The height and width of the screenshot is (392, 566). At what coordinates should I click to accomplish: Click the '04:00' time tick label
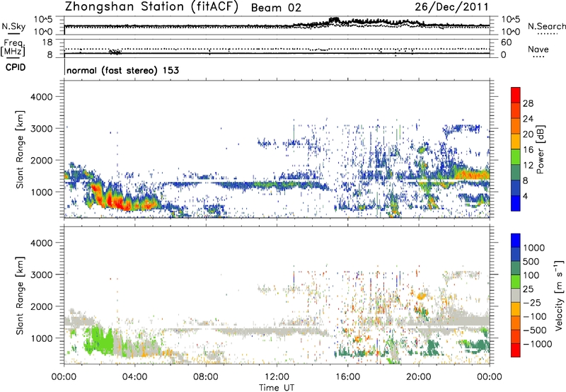pos(134,377)
